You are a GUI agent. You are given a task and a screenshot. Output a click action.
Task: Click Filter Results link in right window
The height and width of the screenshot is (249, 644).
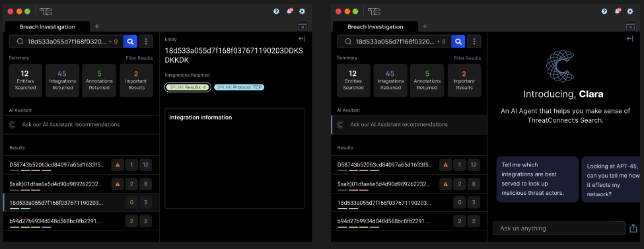coord(468,58)
